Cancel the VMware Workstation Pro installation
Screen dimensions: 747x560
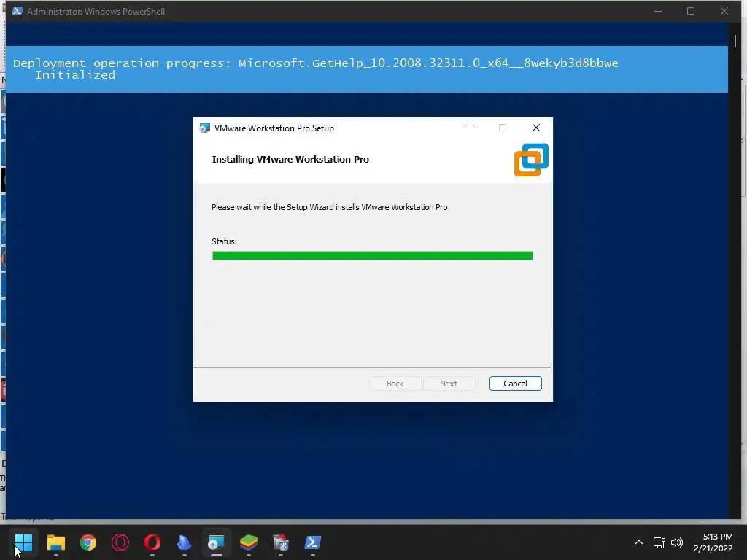click(516, 384)
